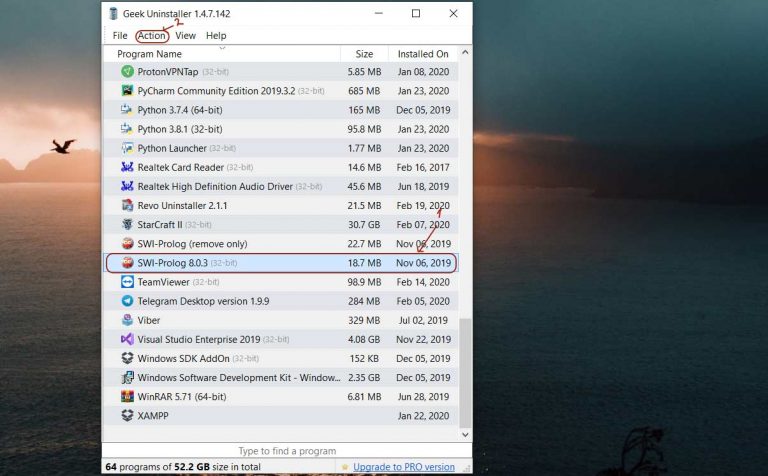Click the ProtonVPNTap program icon
This screenshot has height=476, width=768.
127,72
